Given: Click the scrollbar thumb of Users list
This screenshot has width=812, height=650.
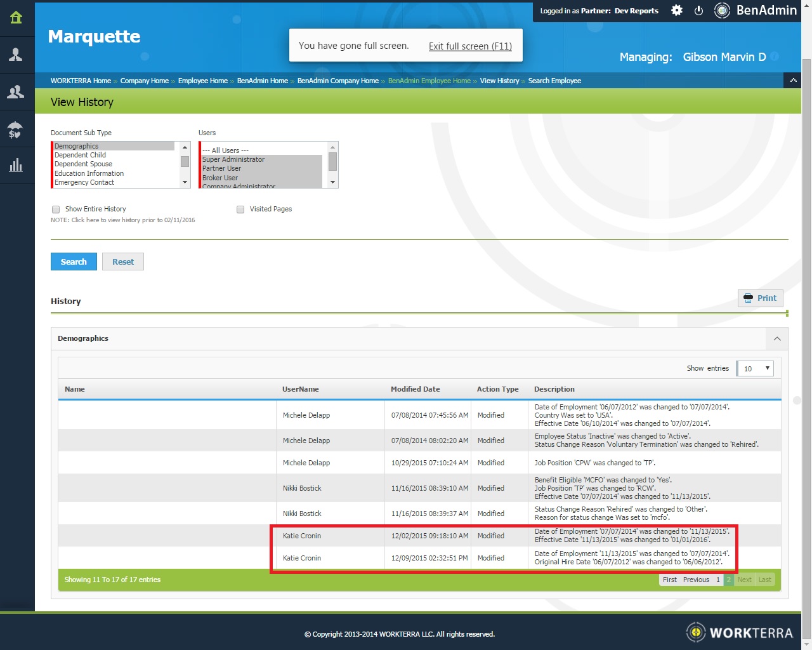Looking at the screenshot, I should pos(333,162).
